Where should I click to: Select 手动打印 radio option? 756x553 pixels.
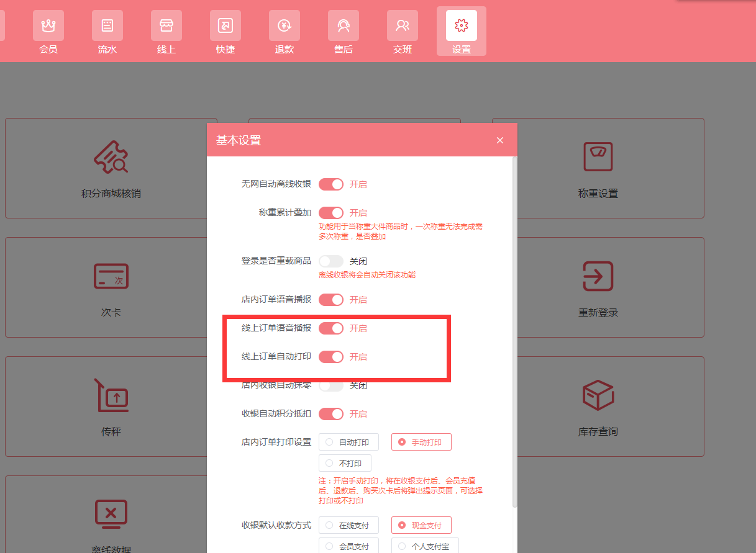click(x=421, y=443)
